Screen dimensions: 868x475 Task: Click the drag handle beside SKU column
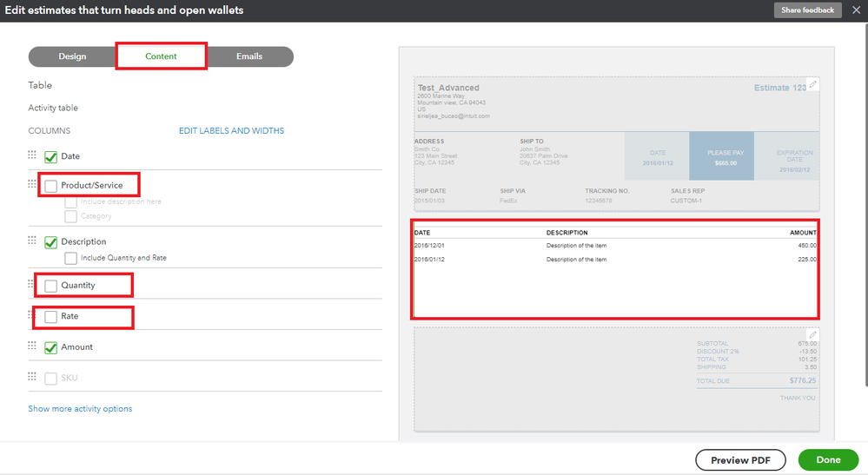[32, 376]
